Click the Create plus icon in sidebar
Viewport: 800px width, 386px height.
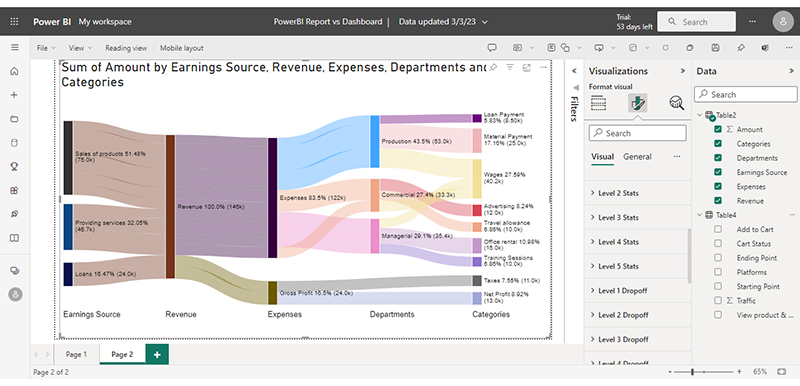[x=14, y=95]
